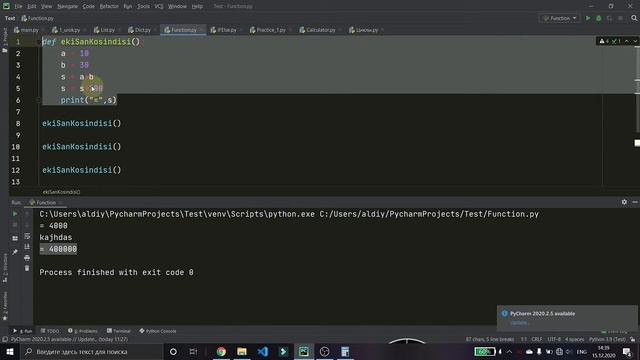Open Python Console tool window tab

(158, 331)
